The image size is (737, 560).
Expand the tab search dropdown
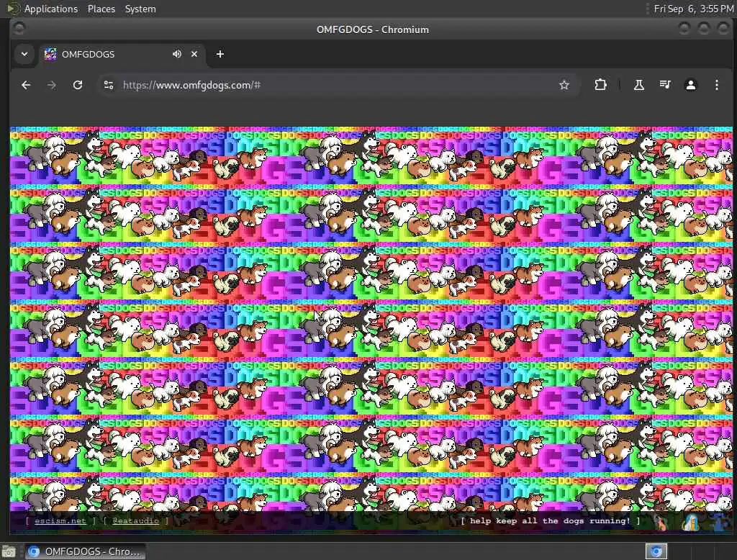[x=24, y=54]
